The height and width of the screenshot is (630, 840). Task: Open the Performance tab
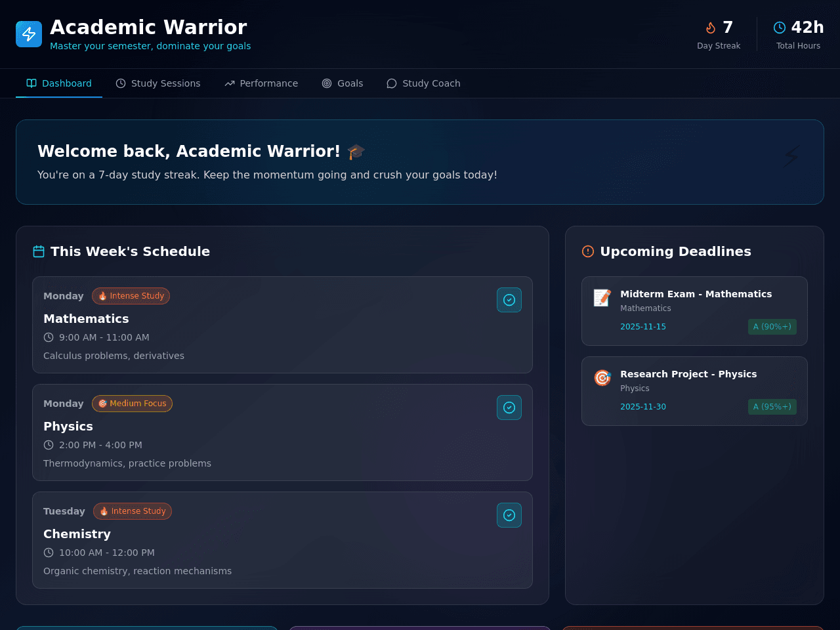261,83
